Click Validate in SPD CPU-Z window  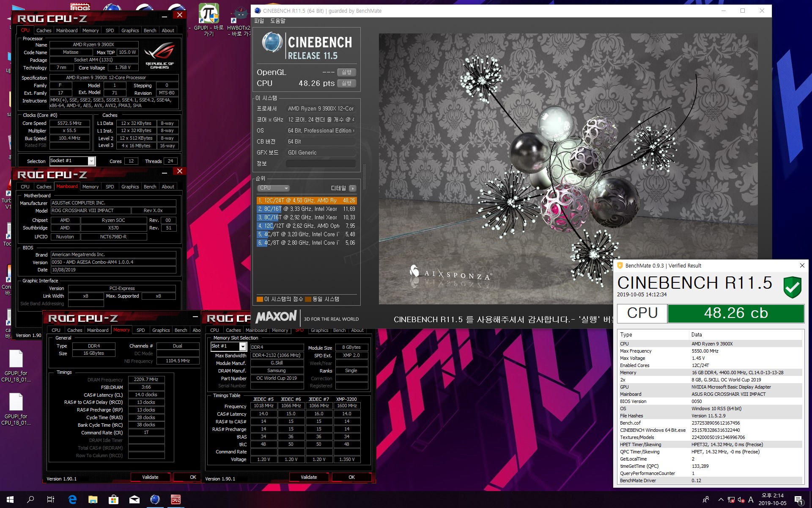coord(309,477)
